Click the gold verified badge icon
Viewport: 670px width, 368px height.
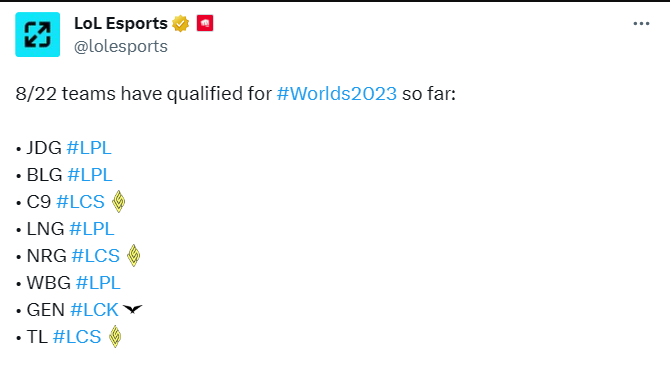point(181,24)
